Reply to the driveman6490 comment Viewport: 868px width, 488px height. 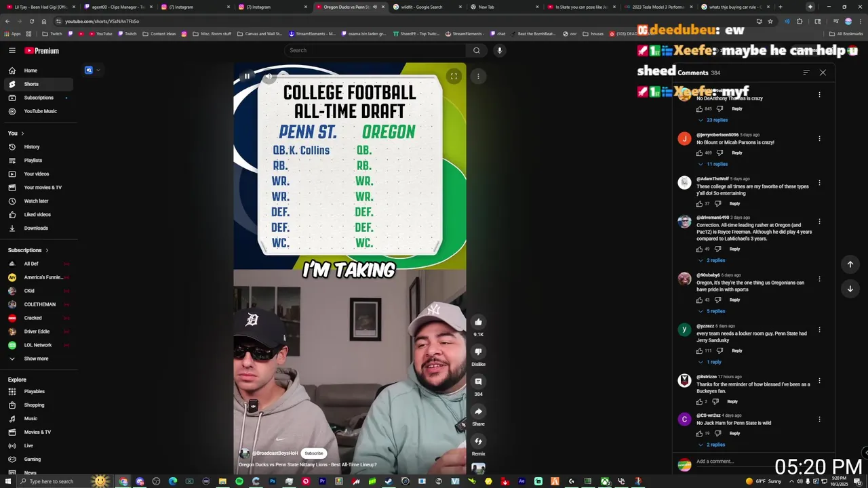[734, 249]
